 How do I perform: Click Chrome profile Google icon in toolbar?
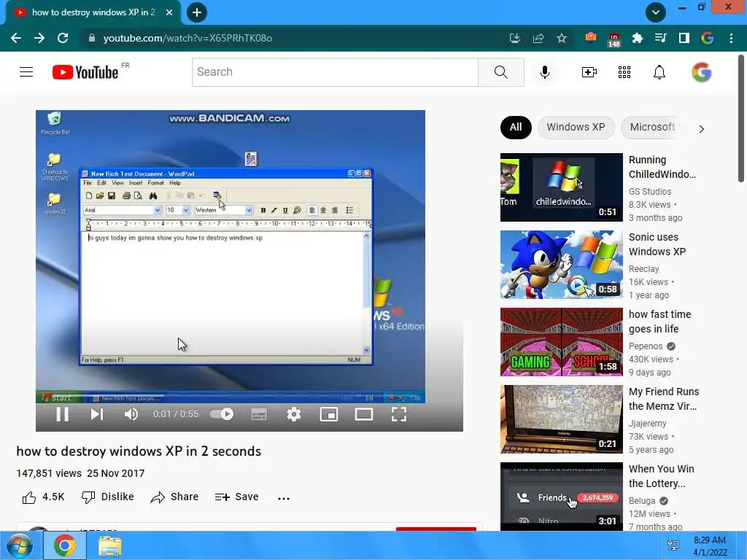(708, 38)
